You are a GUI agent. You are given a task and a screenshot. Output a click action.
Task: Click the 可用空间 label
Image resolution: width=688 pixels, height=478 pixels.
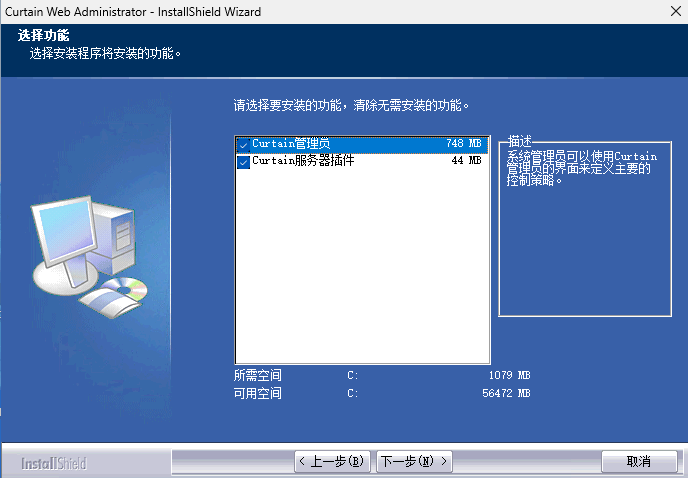[x=258, y=393]
